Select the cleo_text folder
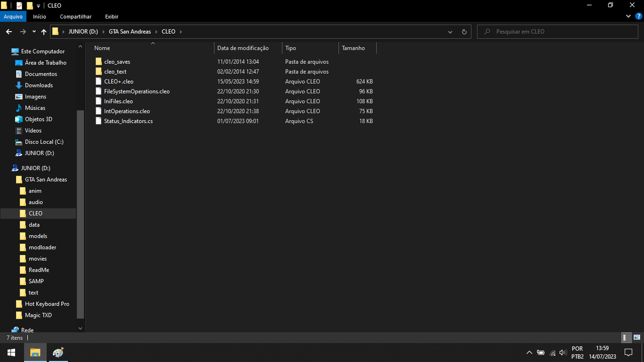The width and height of the screenshot is (644, 362). [x=115, y=72]
